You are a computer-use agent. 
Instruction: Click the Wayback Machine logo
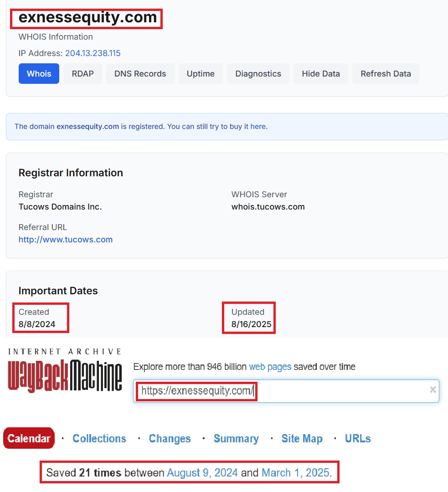pyautogui.click(x=65, y=376)
